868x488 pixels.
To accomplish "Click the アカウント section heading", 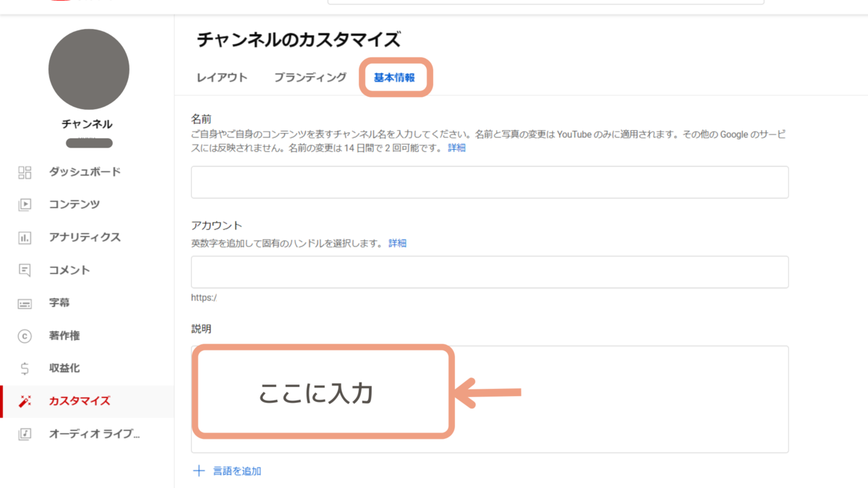I will click(x=216, y=226).
